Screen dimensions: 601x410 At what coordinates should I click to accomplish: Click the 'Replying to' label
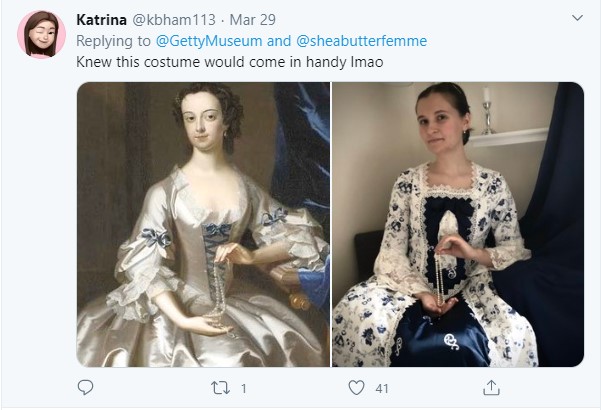114,40
